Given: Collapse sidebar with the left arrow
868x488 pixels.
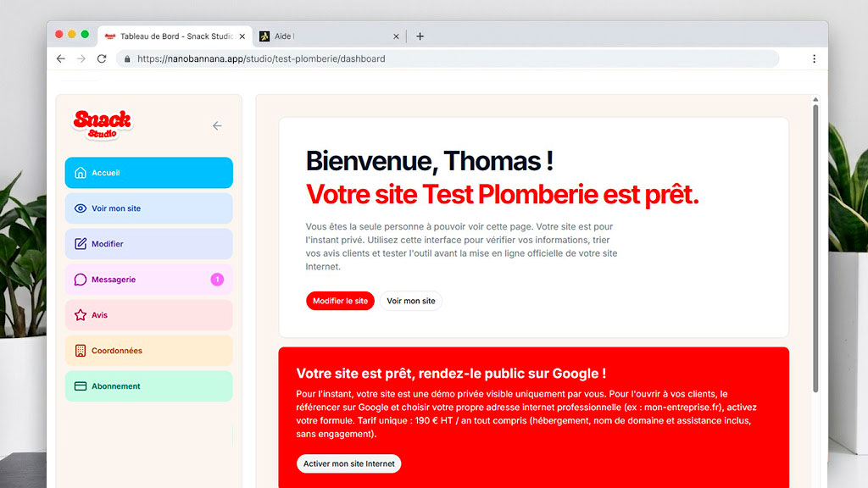Looking at the screenshot, I should coord(217,126).
